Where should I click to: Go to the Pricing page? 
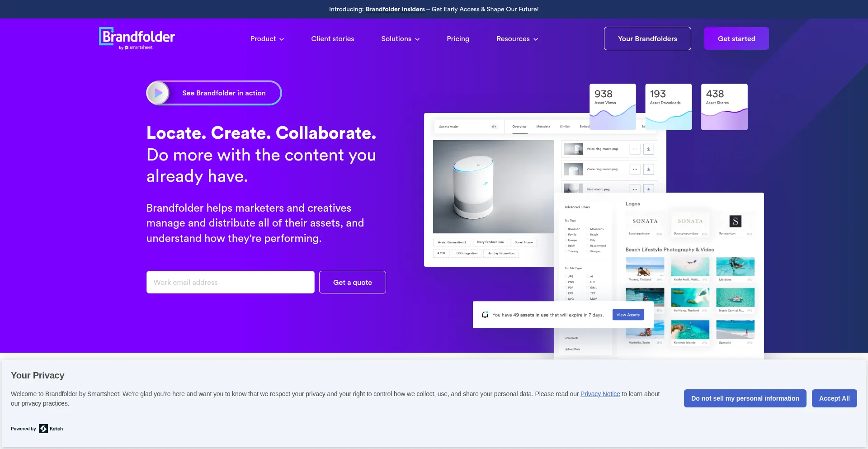[458, 39]
